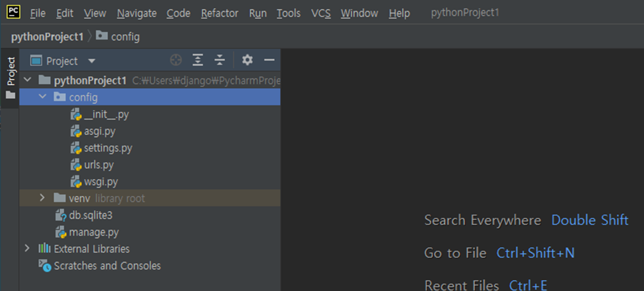Click the External Libraries bar-chart icon
The height and width of the screenshot is (291, 644).
pos(44,248)
